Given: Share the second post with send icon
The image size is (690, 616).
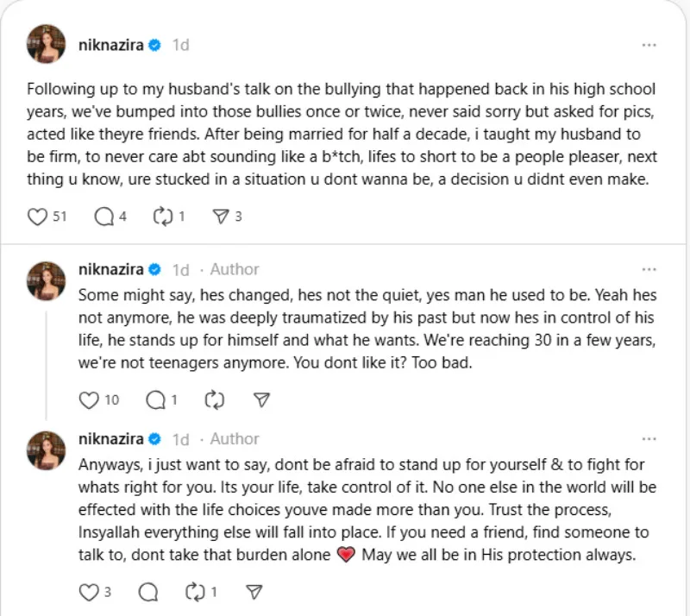Looking at the screenshot, I should coord(262,399).
